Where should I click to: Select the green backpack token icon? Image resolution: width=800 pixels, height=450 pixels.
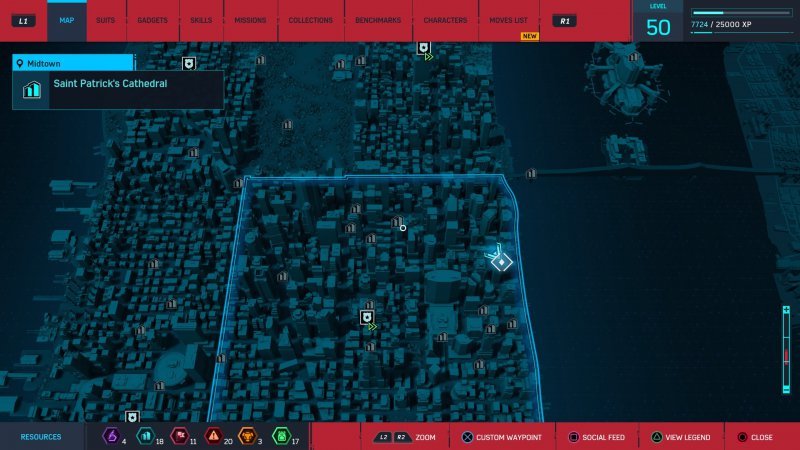(281, 436)
